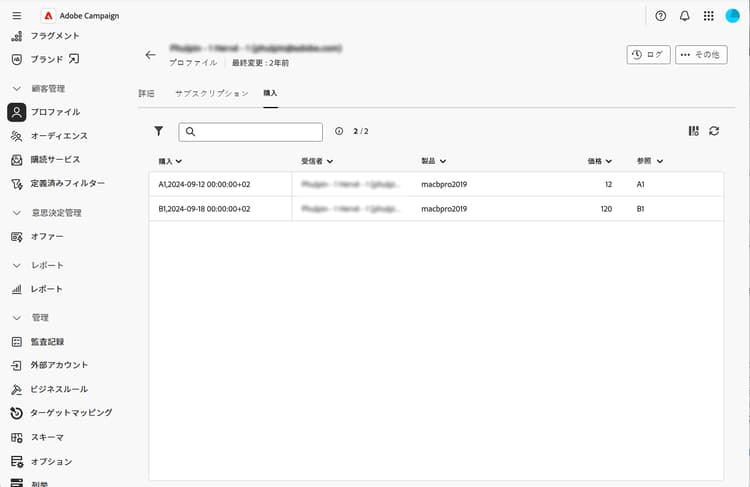Image resolution: width=750 pixels, height=487 pixels.
Task: Go back with the left arrow
Action: 151,55
